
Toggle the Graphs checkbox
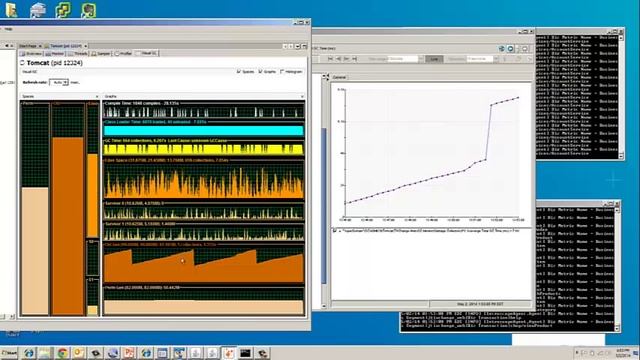click(260, 71)
